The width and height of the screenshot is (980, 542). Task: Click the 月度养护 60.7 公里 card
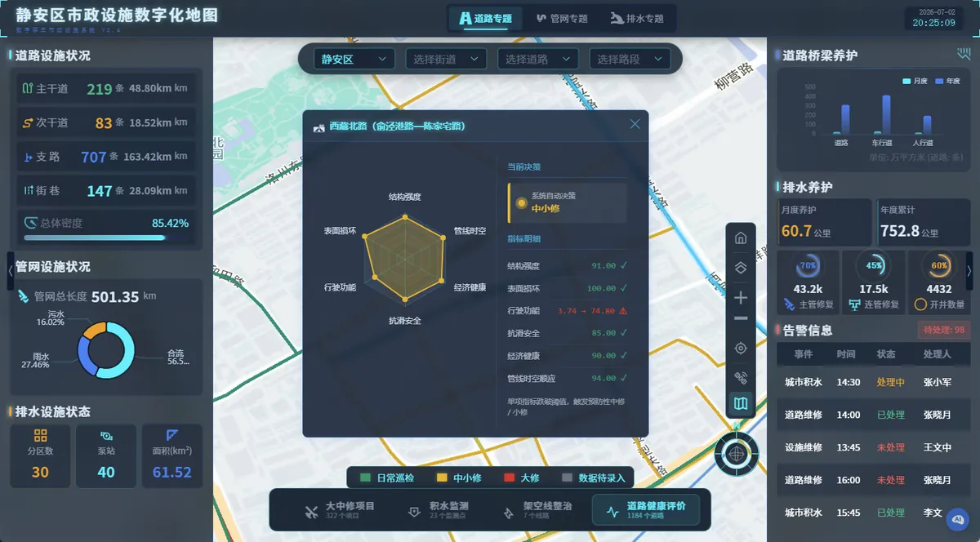pyautogui.click(x=824, y=223)
